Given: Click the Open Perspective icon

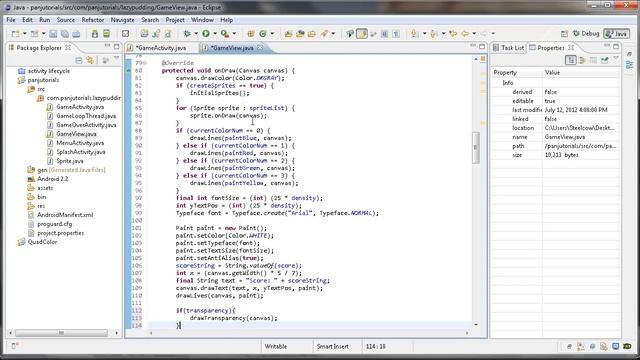Looking at the screenshot, I should (x=564, y=34).
